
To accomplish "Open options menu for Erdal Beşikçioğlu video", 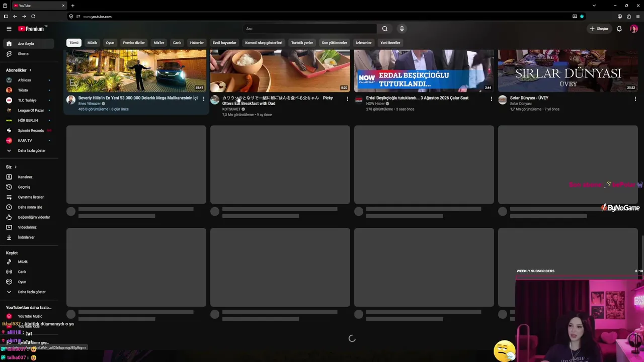I will click(491, 99).
